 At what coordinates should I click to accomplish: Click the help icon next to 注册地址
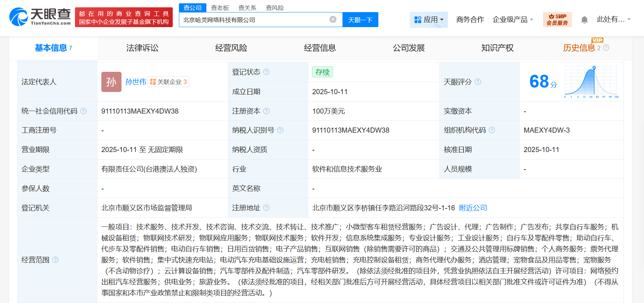pyautogui.click(x=266, y=208)
